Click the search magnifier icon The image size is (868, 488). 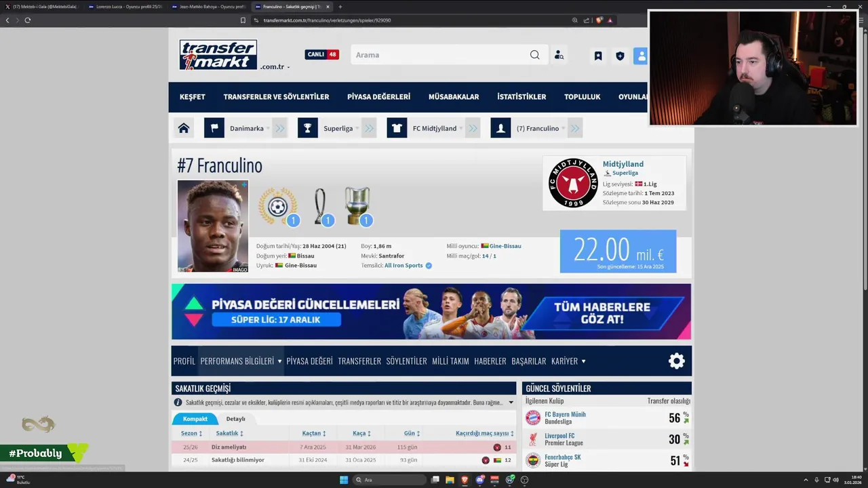point(535,55)
